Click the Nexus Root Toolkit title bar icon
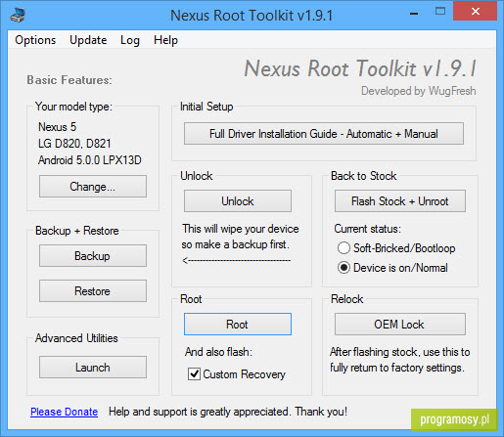The image size is (504, 437). point(18,15)
